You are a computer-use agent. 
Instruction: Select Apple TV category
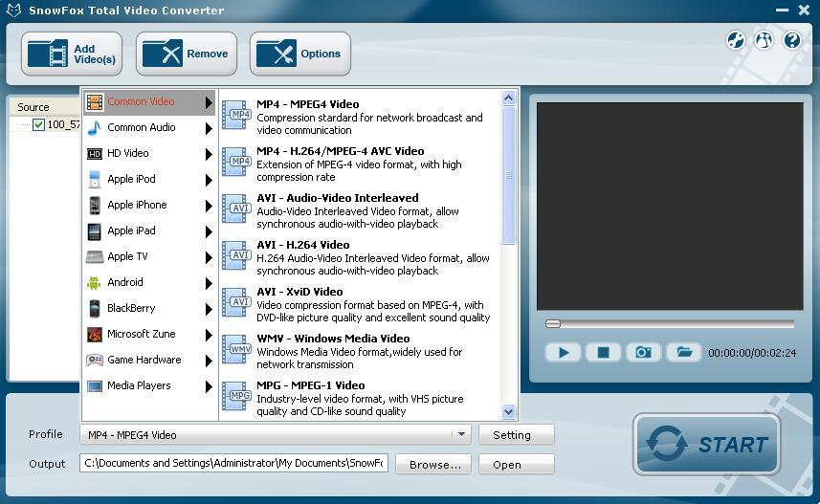tap(149, 256)
